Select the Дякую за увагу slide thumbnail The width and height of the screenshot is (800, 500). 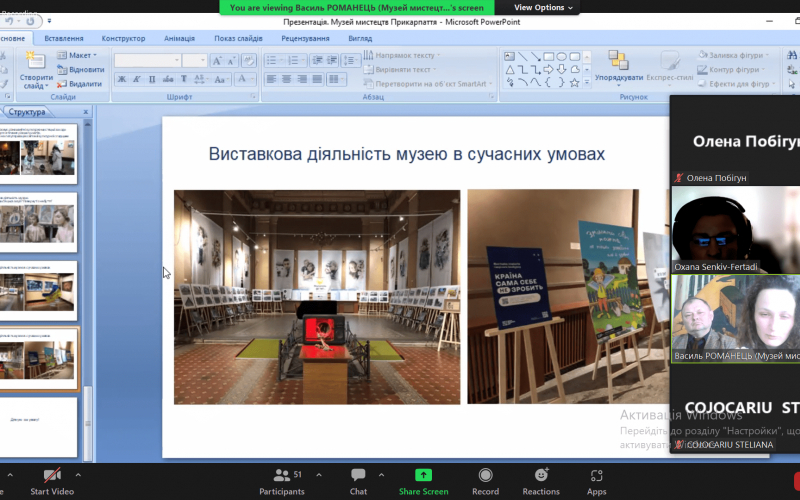[38, 427]
